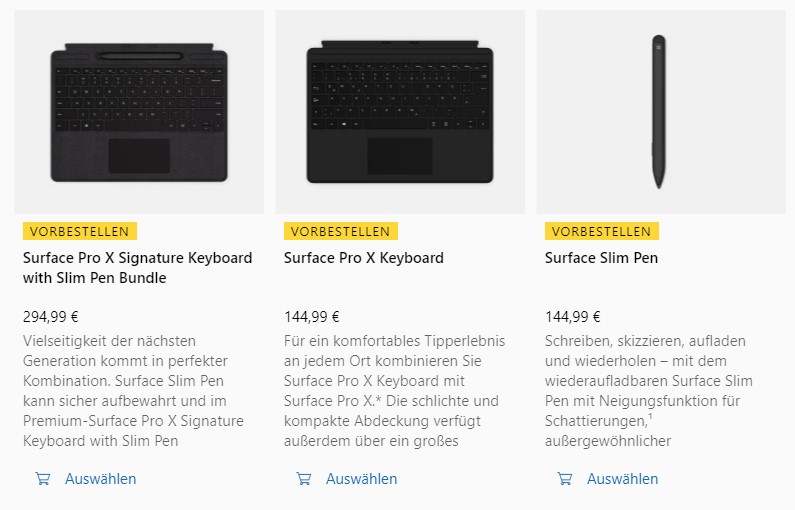
Task: Select Auswählen for Surface Slim Pen
Action: point(623,479)
